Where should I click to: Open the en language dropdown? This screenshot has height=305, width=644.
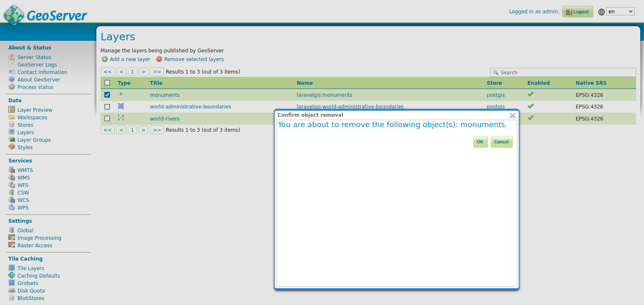pos(620,12)
